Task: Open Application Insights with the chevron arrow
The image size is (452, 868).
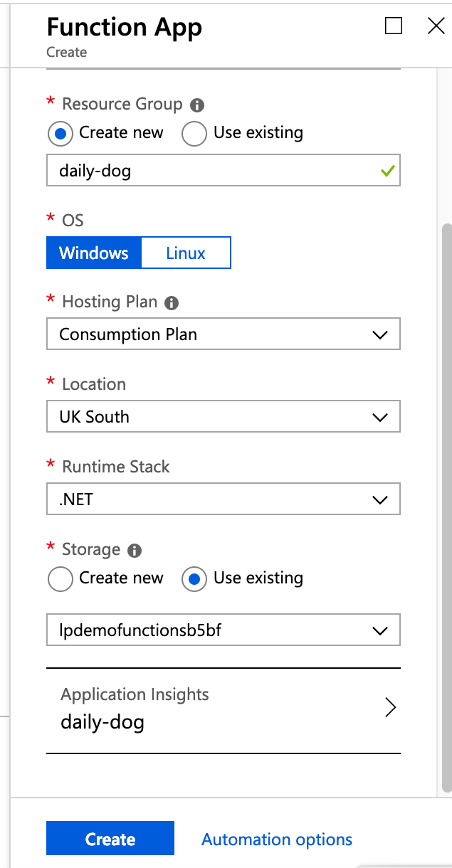Action: click(x=390, y=707)
